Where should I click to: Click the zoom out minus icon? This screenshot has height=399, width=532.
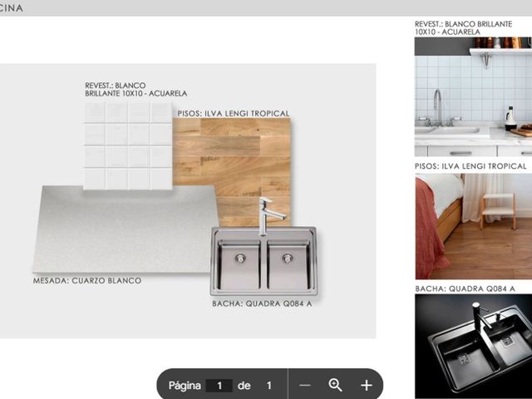tap(305, 386)
